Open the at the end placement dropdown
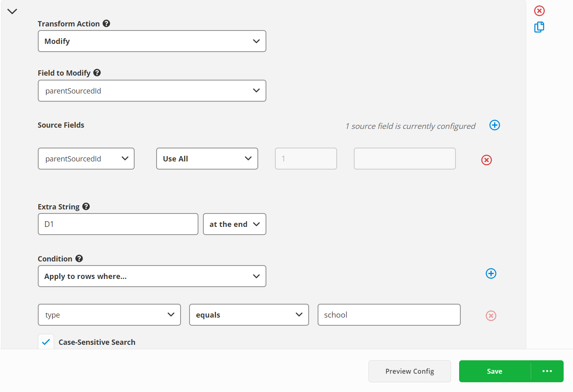This screenshot has width=573, height=392. point(234,224)
